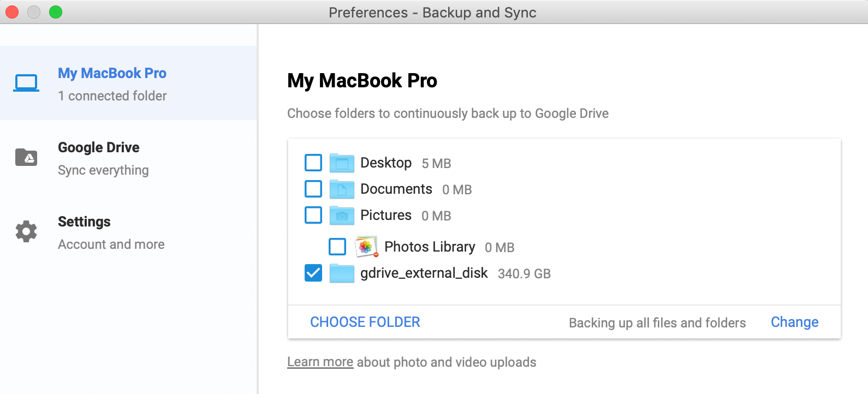Click the Documents folder icon

tap(342, 189)
